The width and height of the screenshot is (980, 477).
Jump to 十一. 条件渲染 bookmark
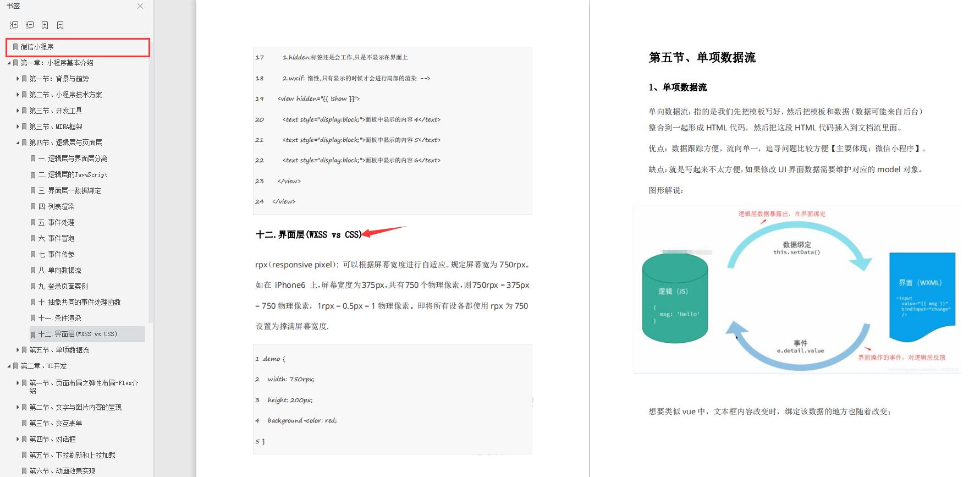pos(59,319)
